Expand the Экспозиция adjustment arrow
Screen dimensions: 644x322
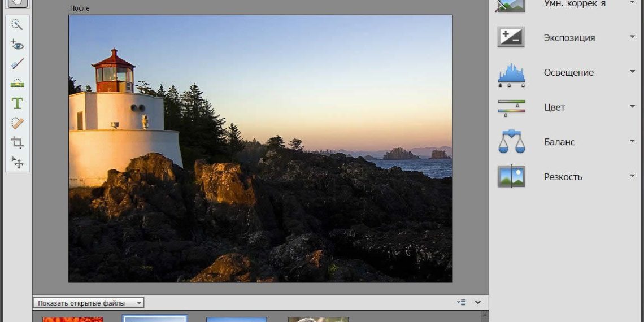[x=632, y=37]
